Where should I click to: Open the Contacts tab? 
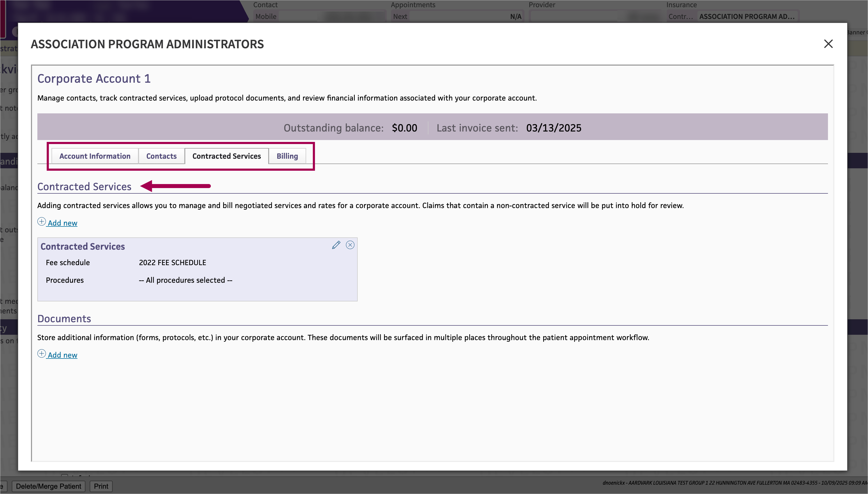[161, 156]
